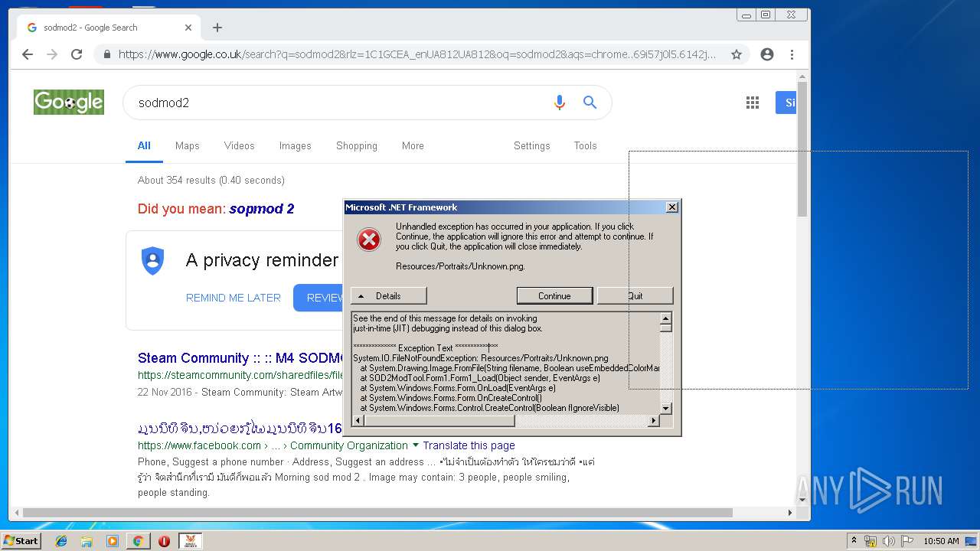Click the Chrome back arrow
This screenshot has height=551, width=980.
tap(28, 54)
